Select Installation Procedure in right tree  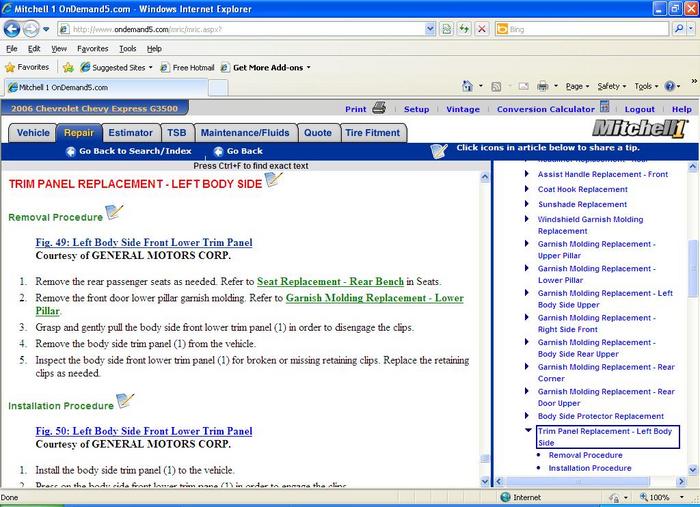[590, 468]
